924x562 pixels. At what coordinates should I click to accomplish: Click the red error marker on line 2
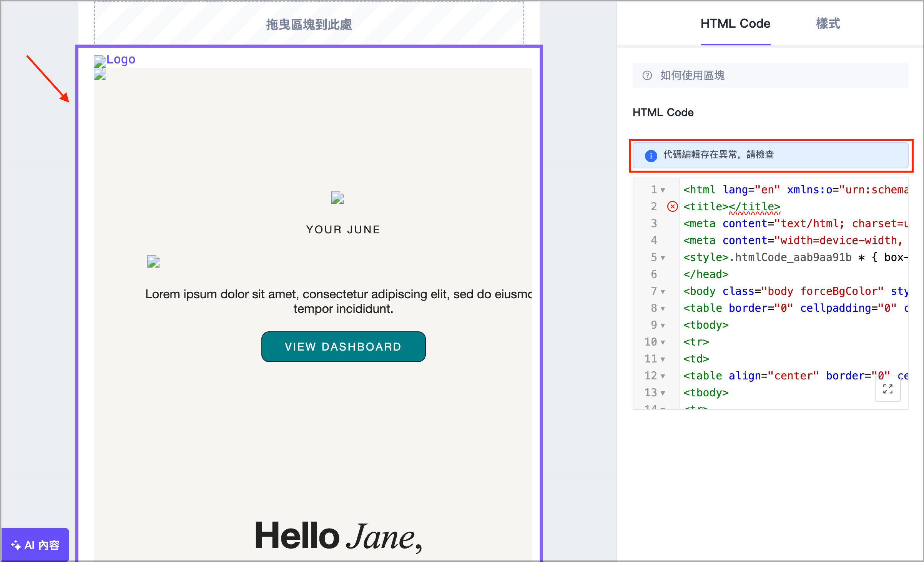[x=672, y=207]
